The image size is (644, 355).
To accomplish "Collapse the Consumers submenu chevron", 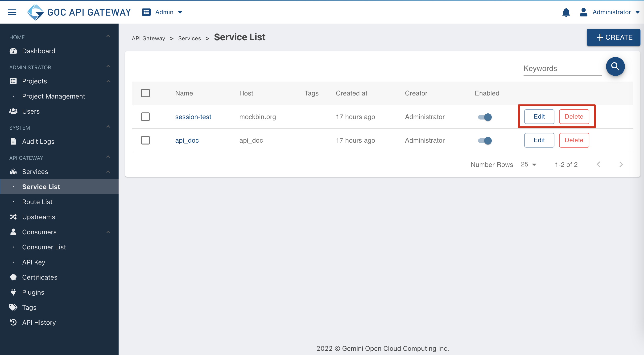I will pyautogui.click(x=108, y=232).
